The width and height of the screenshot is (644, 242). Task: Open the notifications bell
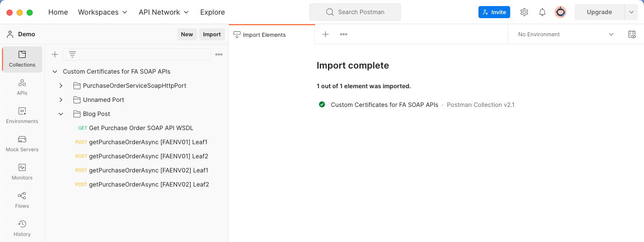(542, 12)
